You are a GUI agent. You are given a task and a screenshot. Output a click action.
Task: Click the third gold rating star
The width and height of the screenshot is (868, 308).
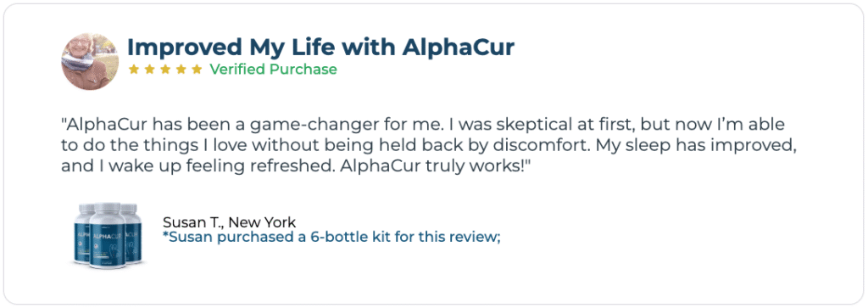(165, 70)
